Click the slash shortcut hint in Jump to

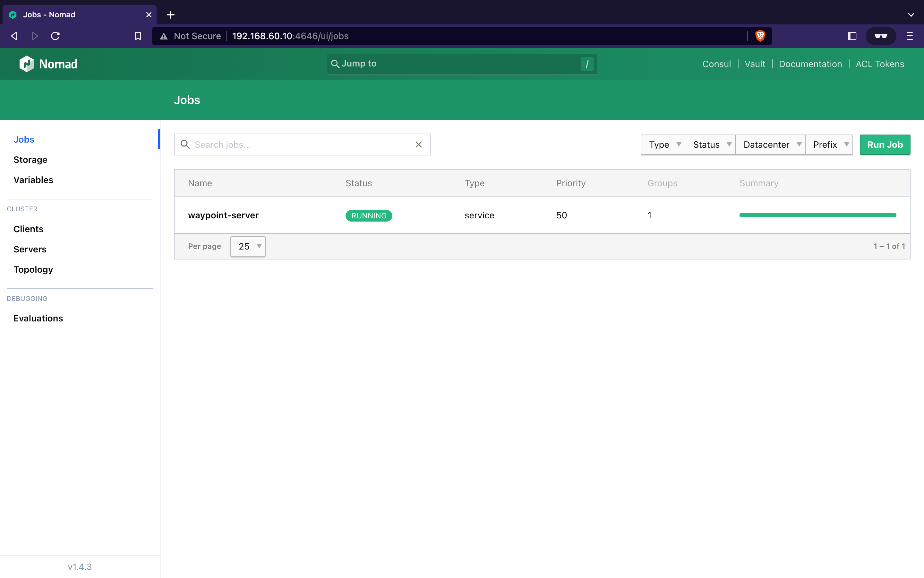[x=587, y=64]
